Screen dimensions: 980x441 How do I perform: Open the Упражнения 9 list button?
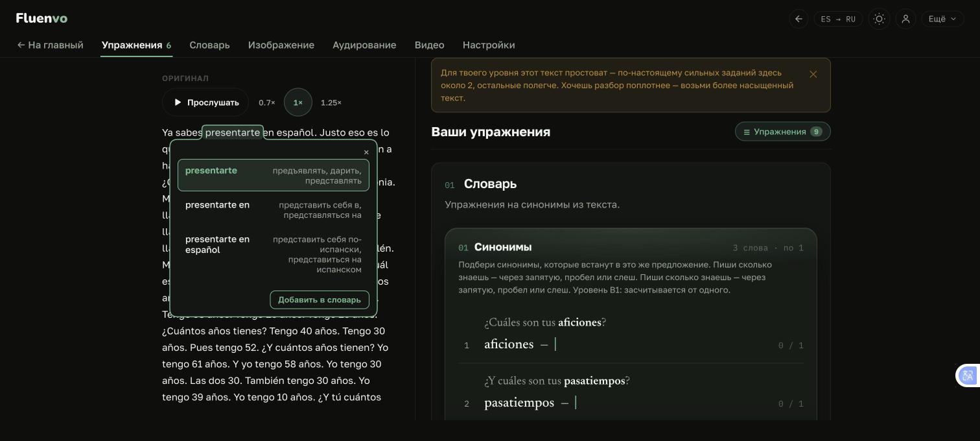[782, 132]
